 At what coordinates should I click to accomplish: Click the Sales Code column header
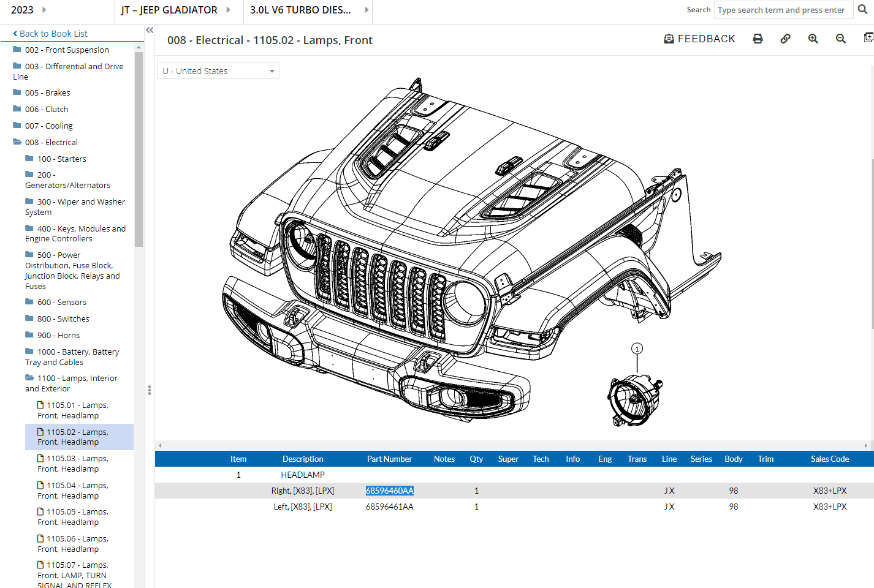click(x=830, y=459)
